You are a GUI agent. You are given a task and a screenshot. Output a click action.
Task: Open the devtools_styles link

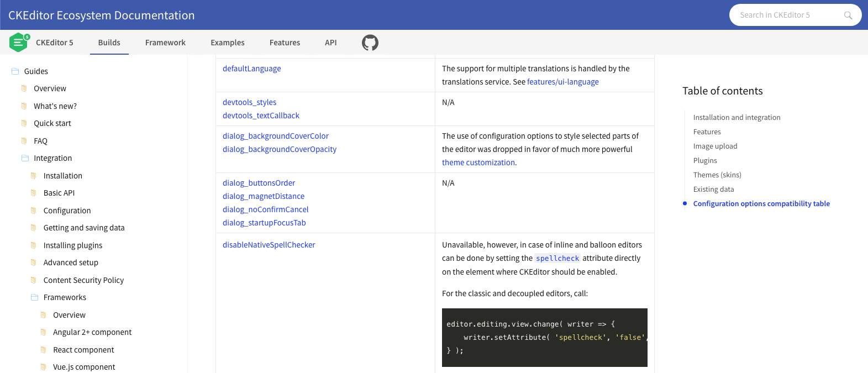249,102
